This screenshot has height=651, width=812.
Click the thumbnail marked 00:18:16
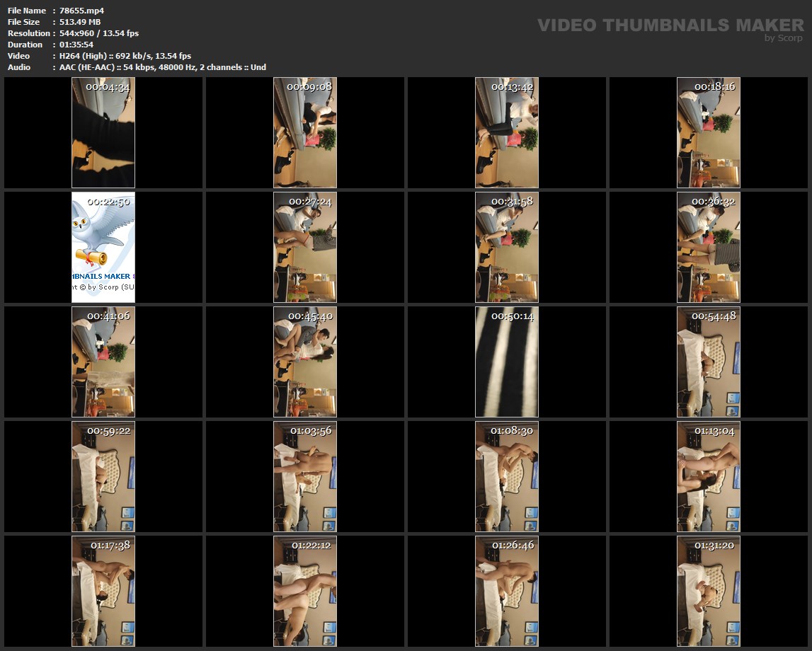(709, 133)
